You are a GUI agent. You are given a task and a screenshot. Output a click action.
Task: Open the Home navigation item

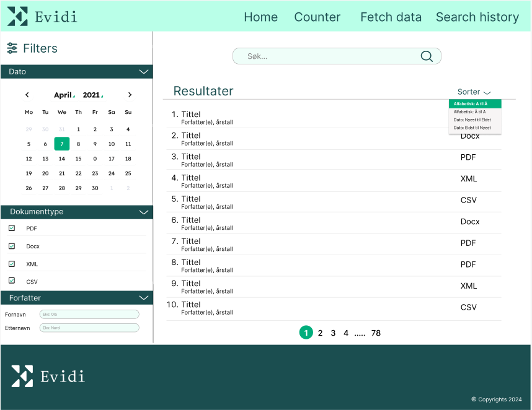point(260,17)
